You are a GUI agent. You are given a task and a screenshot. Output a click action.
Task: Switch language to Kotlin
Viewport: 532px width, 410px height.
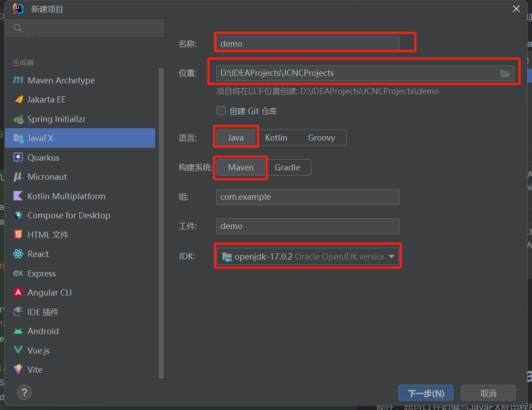click(x=276, y=138)
